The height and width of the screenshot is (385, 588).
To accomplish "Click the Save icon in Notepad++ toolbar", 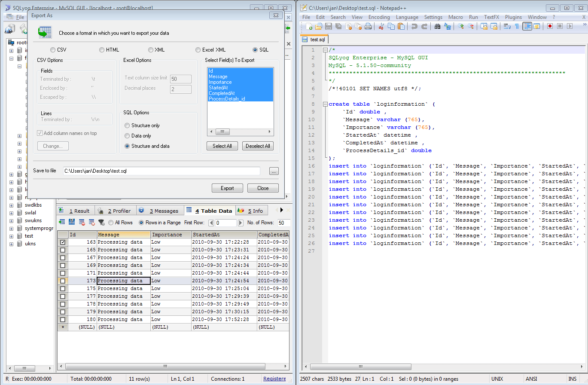I will (x=329, y=26).
